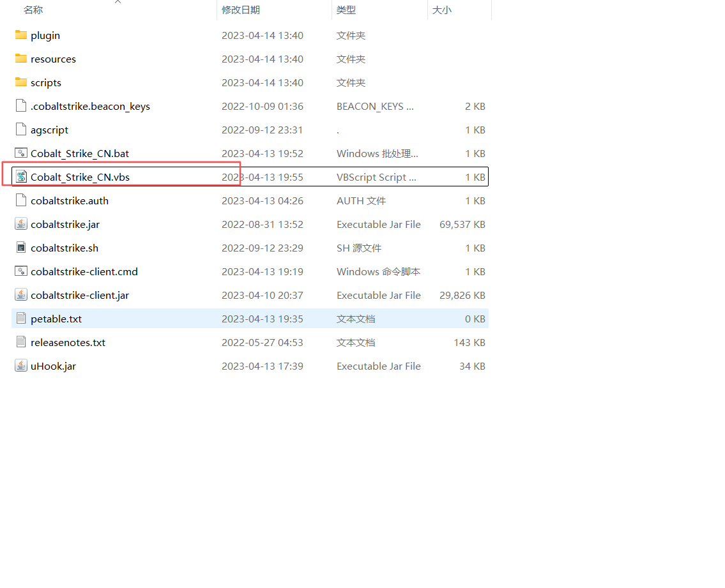Click the cobaltstrike-client.jar Java icon
The height and width of the screenshot is (588, 725).
tap(21, 294)
